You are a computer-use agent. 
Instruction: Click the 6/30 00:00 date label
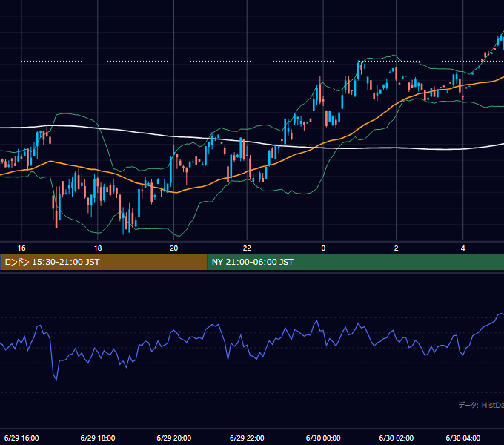tap(323, 438)
